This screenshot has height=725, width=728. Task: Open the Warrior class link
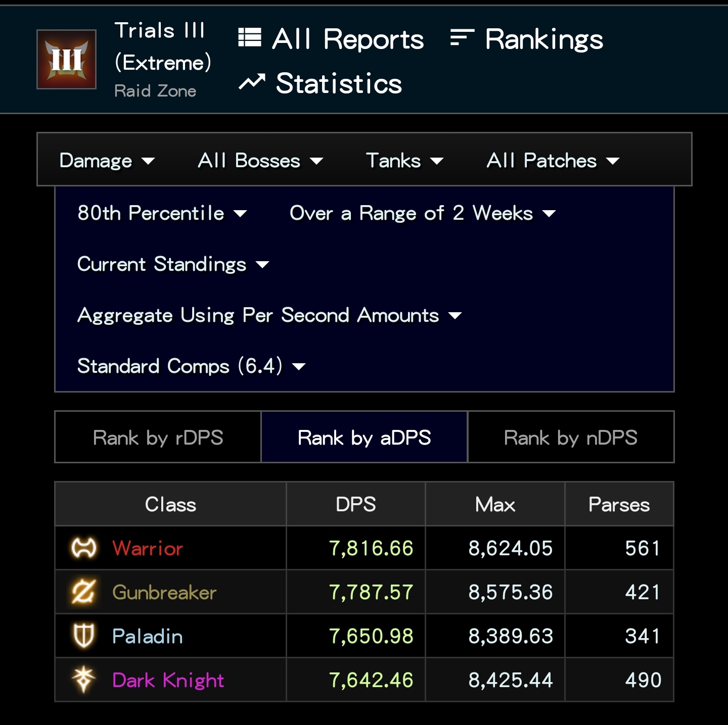click(148, 548)
